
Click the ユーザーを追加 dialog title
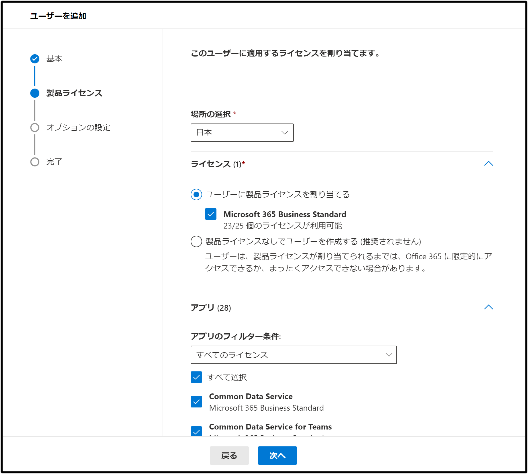[x=58, y=16]
